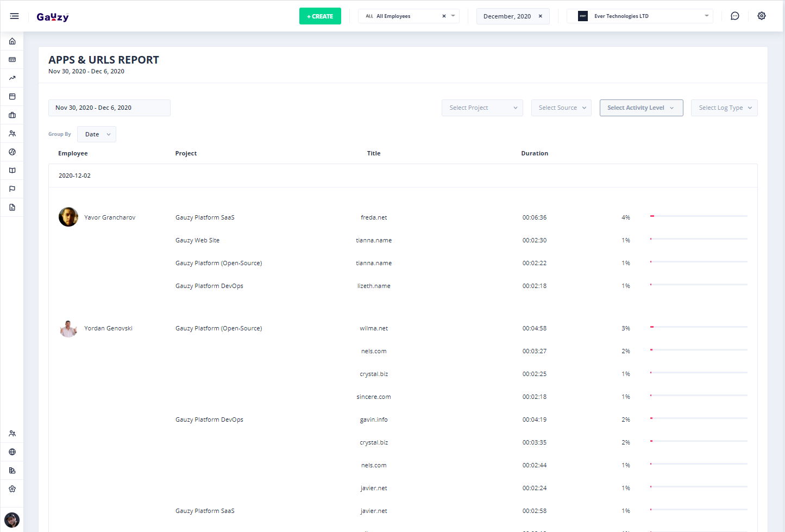The height and width of the screenshot is (532, 785).
Task: Click the trending arrow icon in sidebar
Action: coord(12,78)
